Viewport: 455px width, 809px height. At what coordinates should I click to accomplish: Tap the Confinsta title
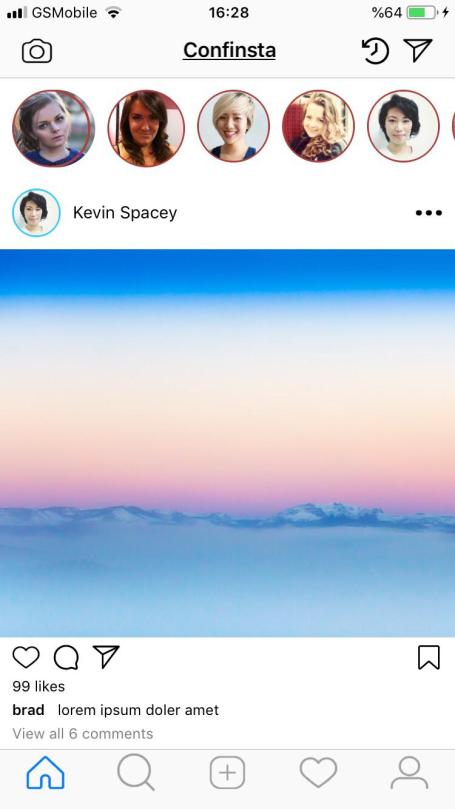[x=229, y=51]
